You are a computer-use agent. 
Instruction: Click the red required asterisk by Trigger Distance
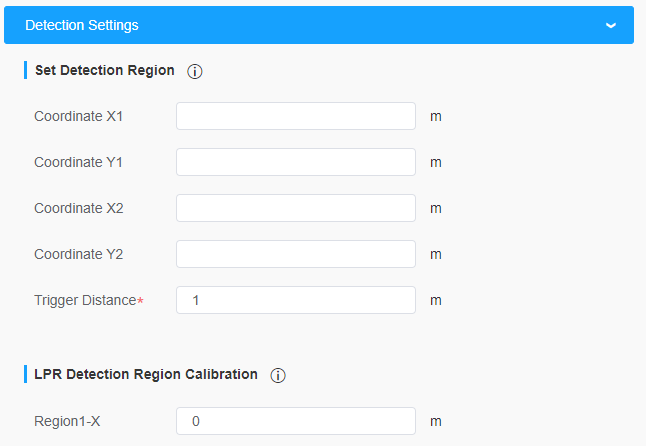tap(140, 300)
